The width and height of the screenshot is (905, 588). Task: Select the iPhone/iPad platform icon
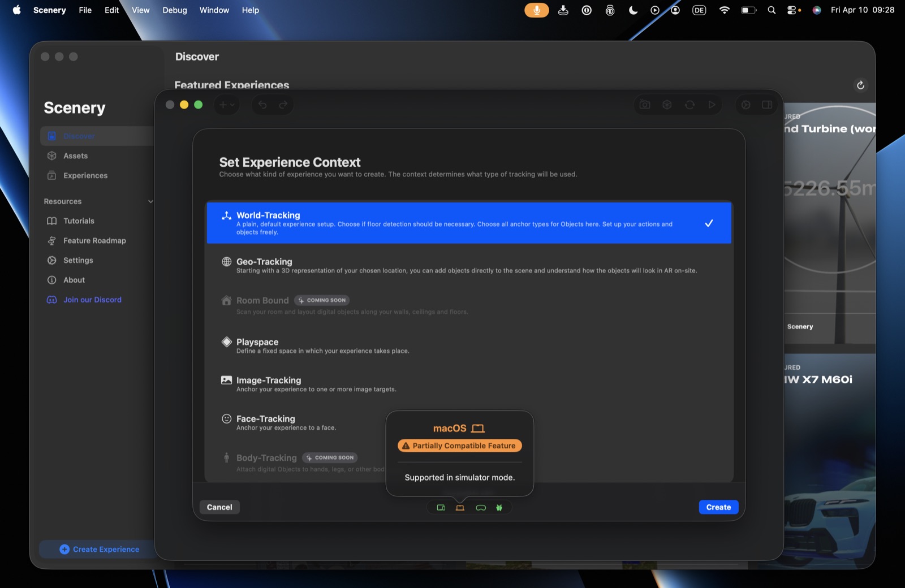[x=441, y=508]
